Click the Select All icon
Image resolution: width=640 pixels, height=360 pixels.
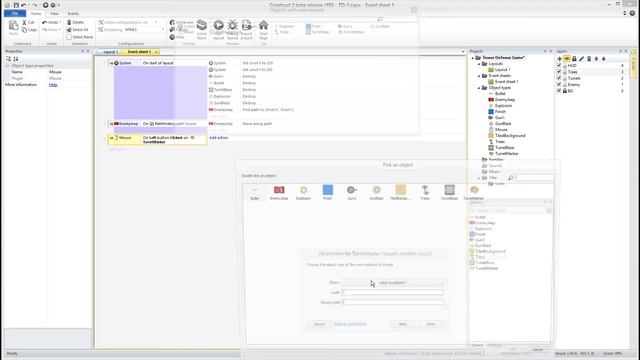point(69,30)
